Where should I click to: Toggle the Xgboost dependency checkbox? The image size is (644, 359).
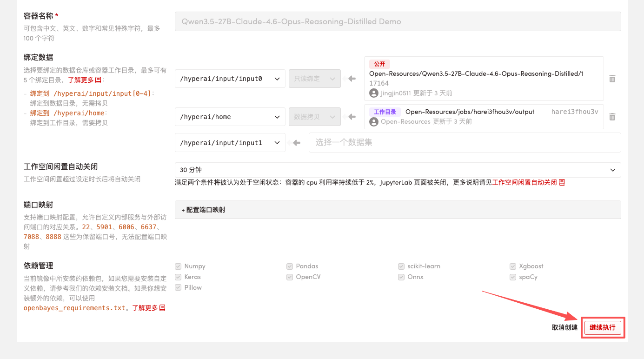click(513, 266)
